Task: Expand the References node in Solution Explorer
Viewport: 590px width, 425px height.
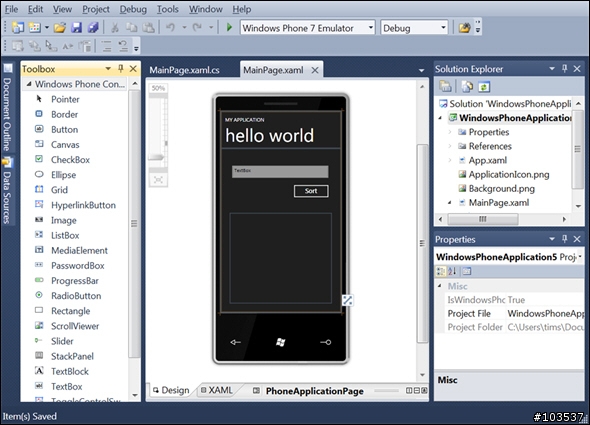Action: (450, 146)
